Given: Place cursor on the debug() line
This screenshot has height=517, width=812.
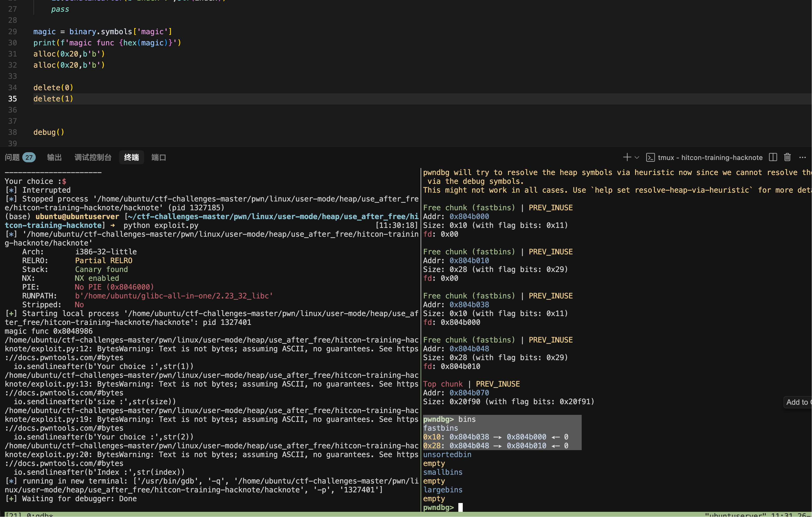Looking at the screenshot, I should (49, 132).
